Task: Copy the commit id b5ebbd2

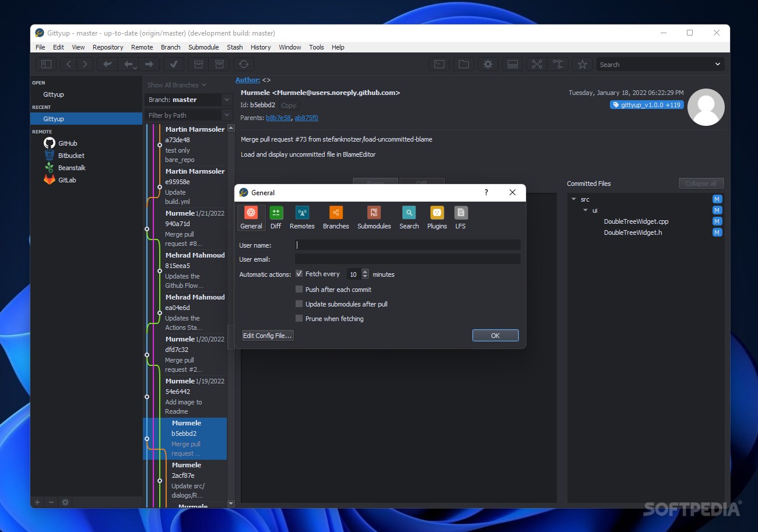Action: [x=289, y=105]
